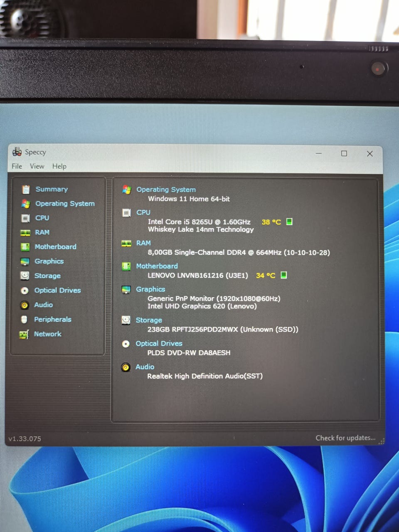
Task: Select CPU in the sidebar
Action: tap(42, 218)
